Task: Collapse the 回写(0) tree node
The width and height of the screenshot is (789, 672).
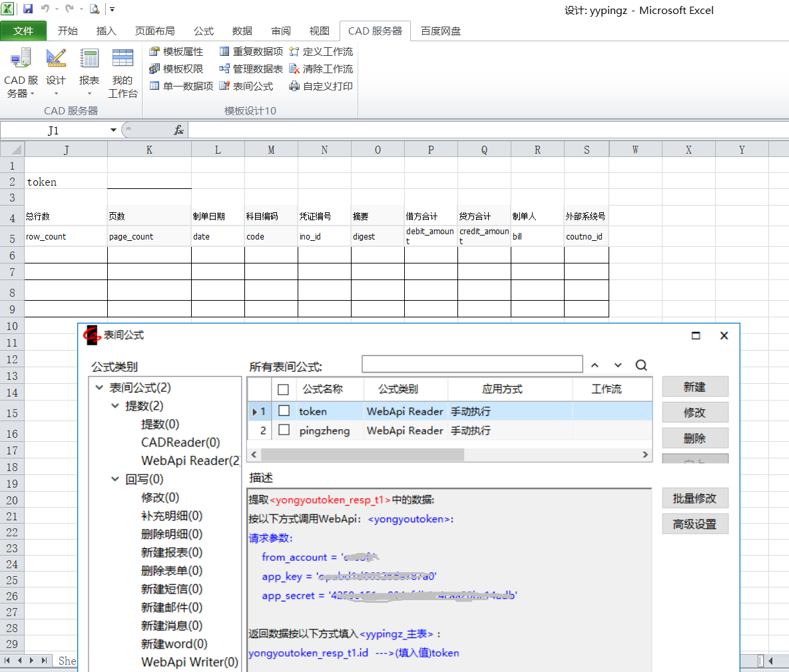Action: click(x=115, y=479)
